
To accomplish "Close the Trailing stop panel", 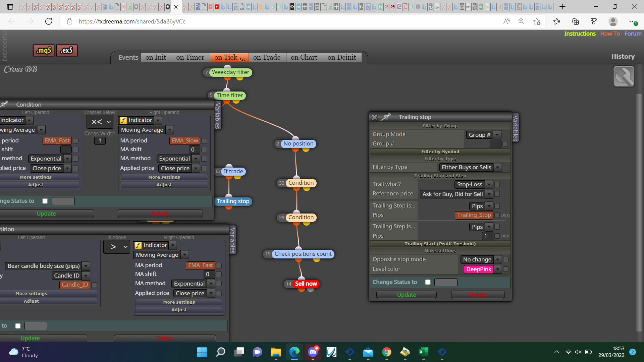I will tap(375, 117).
